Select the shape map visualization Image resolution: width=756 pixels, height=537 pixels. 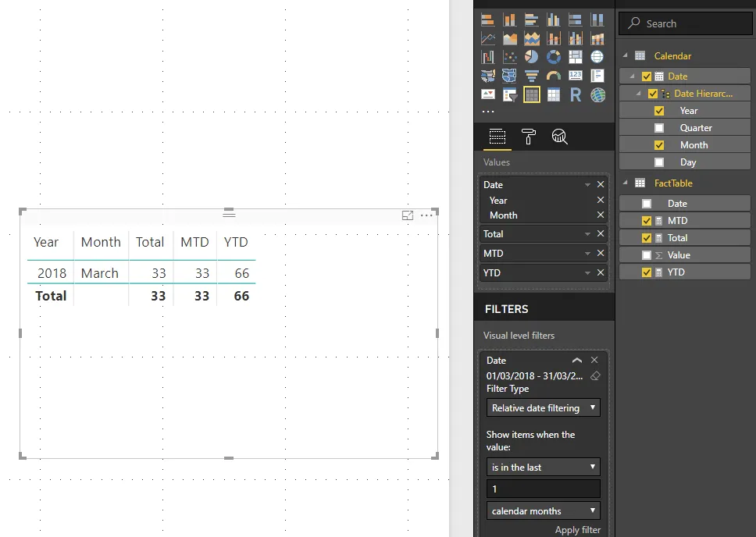(510, 76)
